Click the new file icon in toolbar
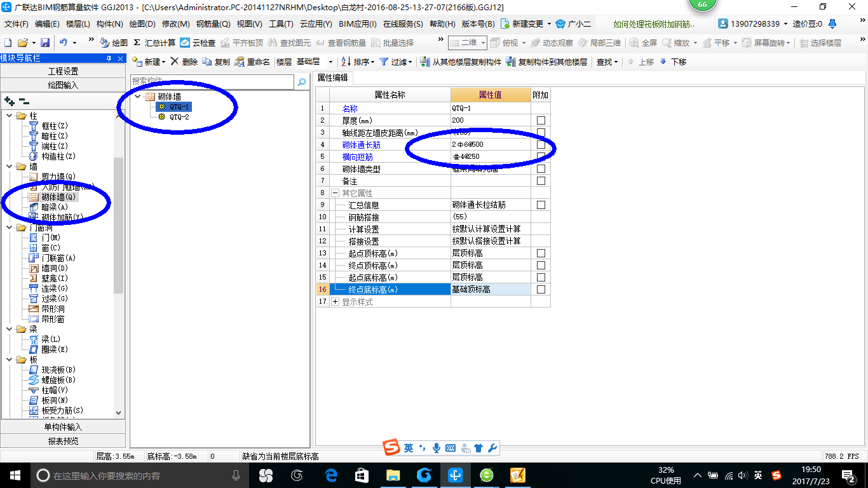The image size is (868, 488). (8, 43)
